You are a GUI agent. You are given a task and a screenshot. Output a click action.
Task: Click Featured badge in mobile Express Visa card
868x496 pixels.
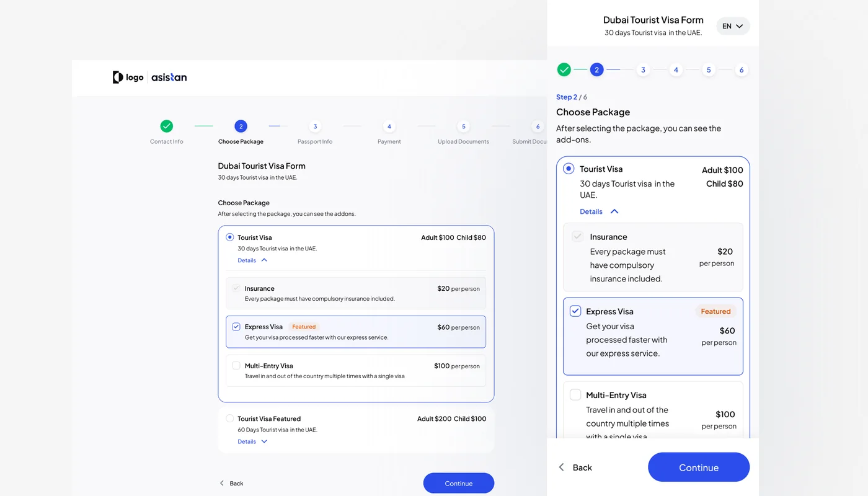(x=716, y=311)
